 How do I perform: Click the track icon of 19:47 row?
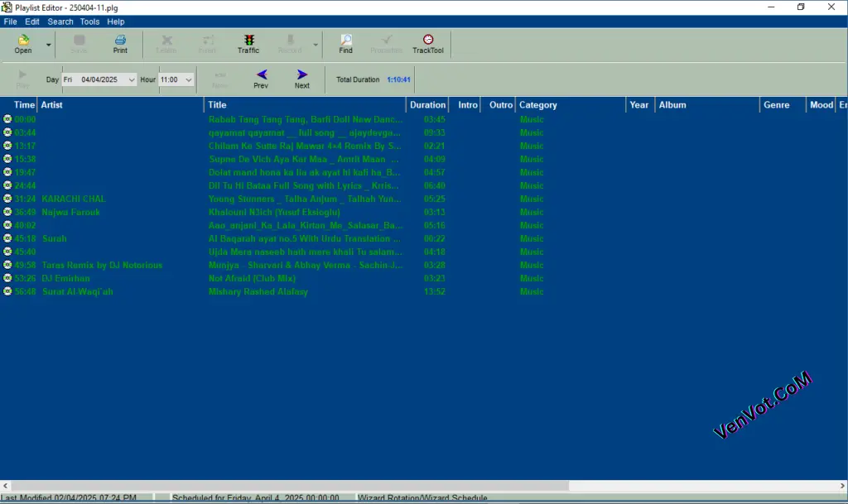[x=7, y=172]
